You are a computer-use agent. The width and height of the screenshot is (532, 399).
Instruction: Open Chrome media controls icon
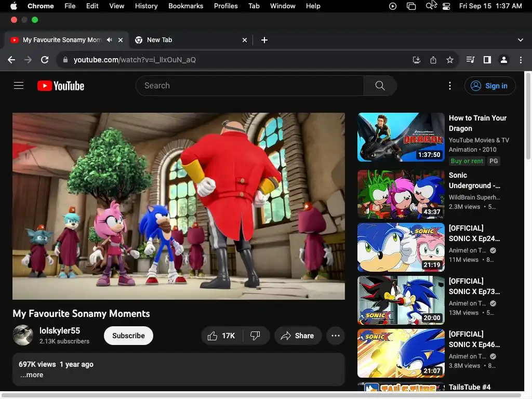tap(471, 60)
